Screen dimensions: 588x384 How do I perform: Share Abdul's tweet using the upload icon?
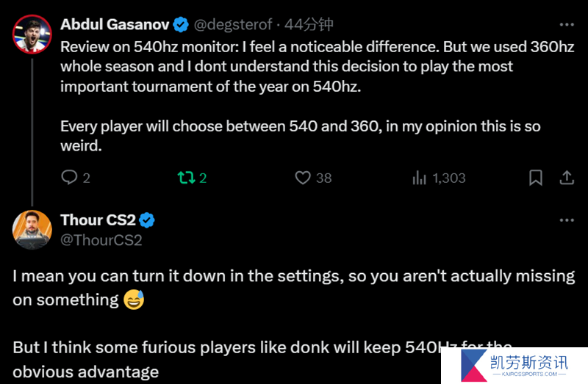click(567, 178)
